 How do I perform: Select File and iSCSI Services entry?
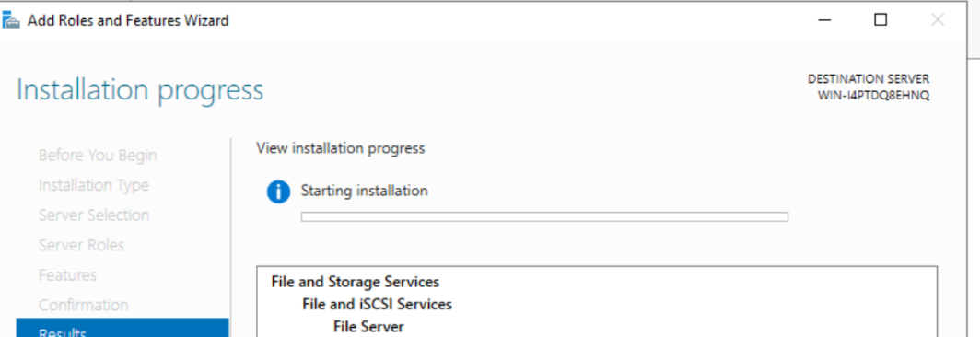click(377, 305)
